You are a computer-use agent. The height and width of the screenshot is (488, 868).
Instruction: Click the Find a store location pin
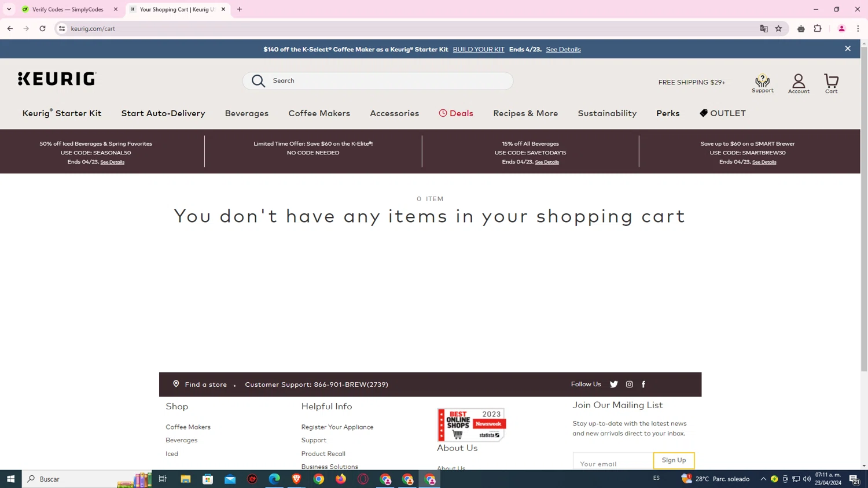tap(176, 384)
